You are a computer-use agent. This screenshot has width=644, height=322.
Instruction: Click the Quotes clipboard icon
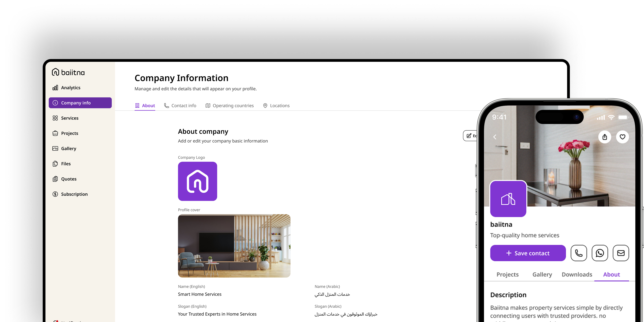(x=55, y=179)
